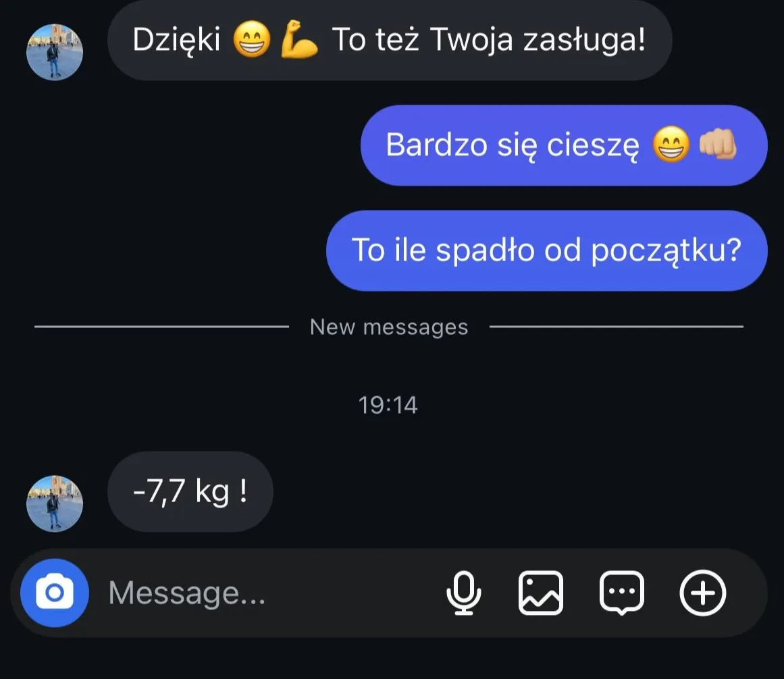This screenshot has height=679, width=784.
Task: Tap the 'To ile spadło od początku?' bubble
Action: click(x=546, y=250)
